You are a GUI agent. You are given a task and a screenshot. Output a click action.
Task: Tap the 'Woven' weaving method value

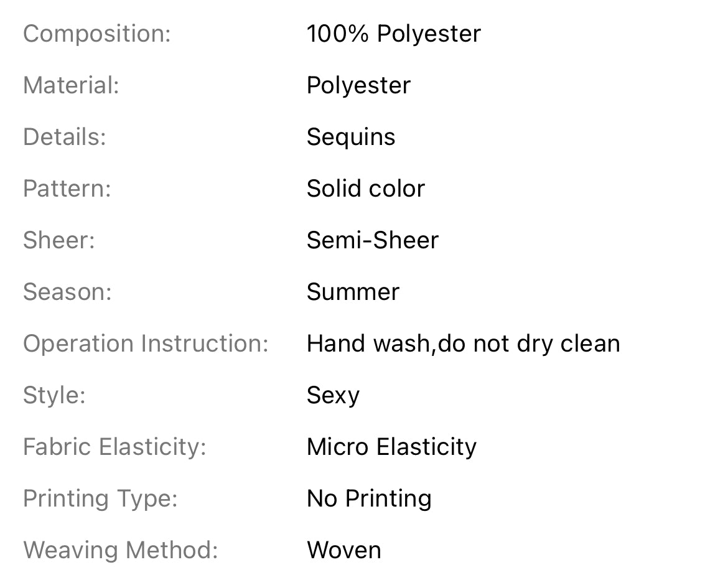pos(344,550)
